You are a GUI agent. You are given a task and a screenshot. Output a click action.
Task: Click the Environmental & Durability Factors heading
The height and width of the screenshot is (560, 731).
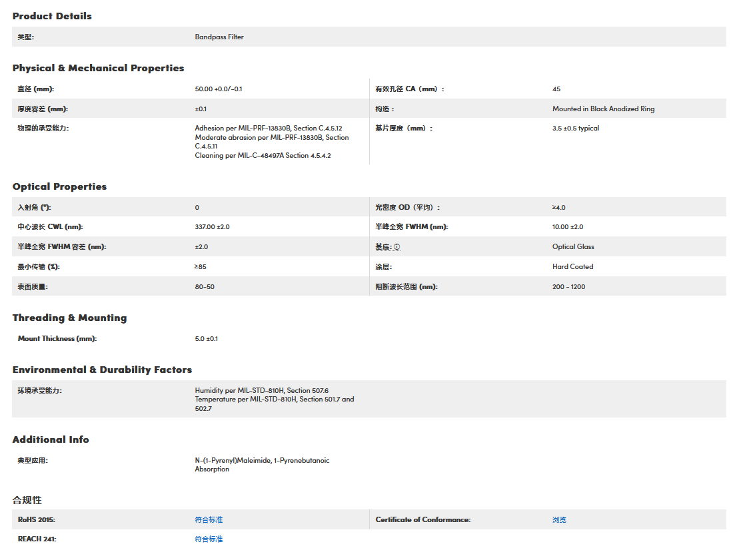[102, 370]
